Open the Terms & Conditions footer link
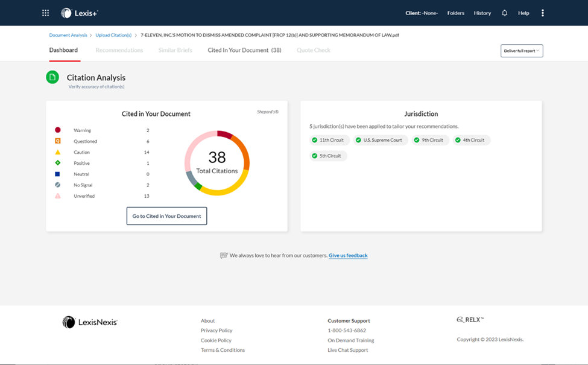 tap(223, 350)
